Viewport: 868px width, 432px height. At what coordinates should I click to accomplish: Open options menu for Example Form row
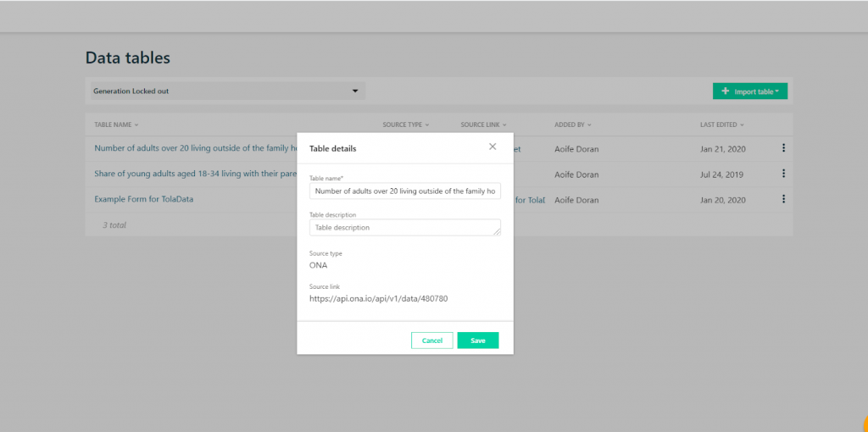coord(783,198)
